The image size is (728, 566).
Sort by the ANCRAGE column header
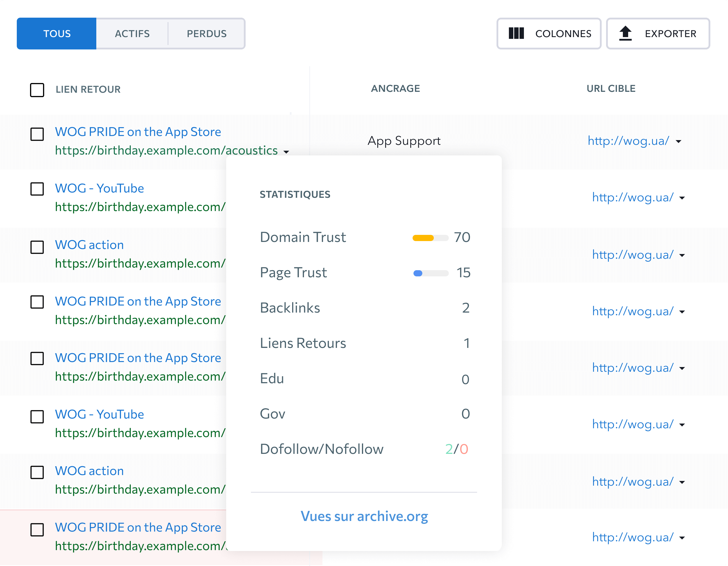click(395, 88)
